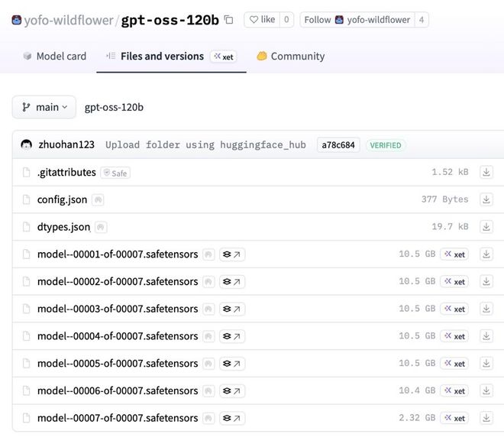Open safetensors viewer for model--00006-of-00007
The height and width of the screenshot is (447, 504).
tap(232, 391)
